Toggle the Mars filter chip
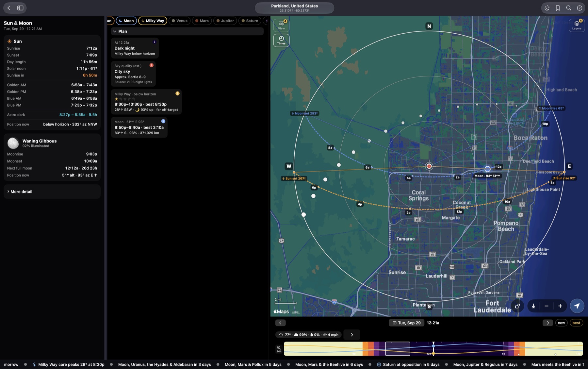Viewport: 588px width, 369px height. click(202, 21)
